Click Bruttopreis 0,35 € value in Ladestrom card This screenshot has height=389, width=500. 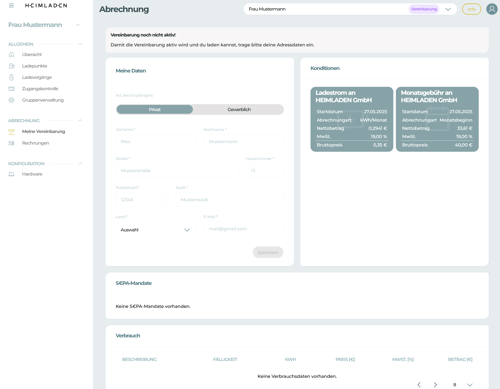click(380, 145)
